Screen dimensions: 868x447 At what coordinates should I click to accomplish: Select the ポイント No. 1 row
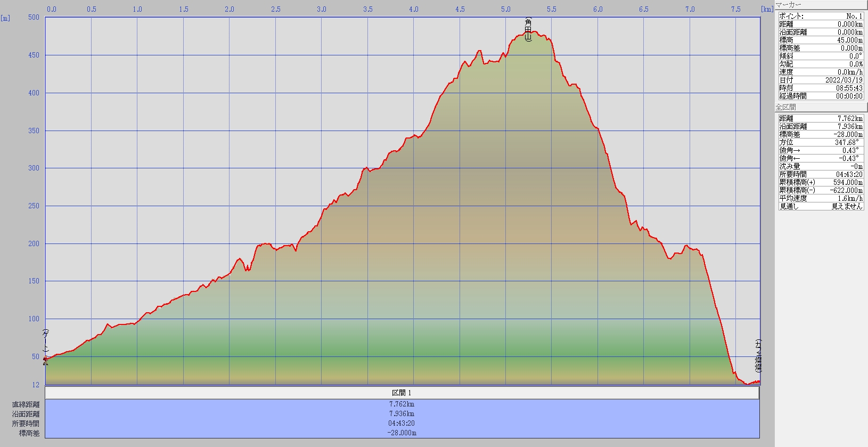[x=821, y=16]
